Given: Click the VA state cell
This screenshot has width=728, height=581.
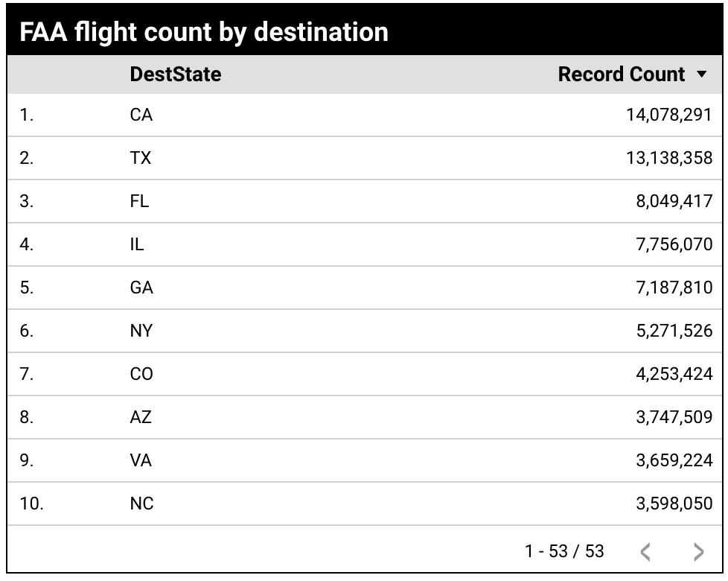Looking at the screenshot, I should [141, 460].
